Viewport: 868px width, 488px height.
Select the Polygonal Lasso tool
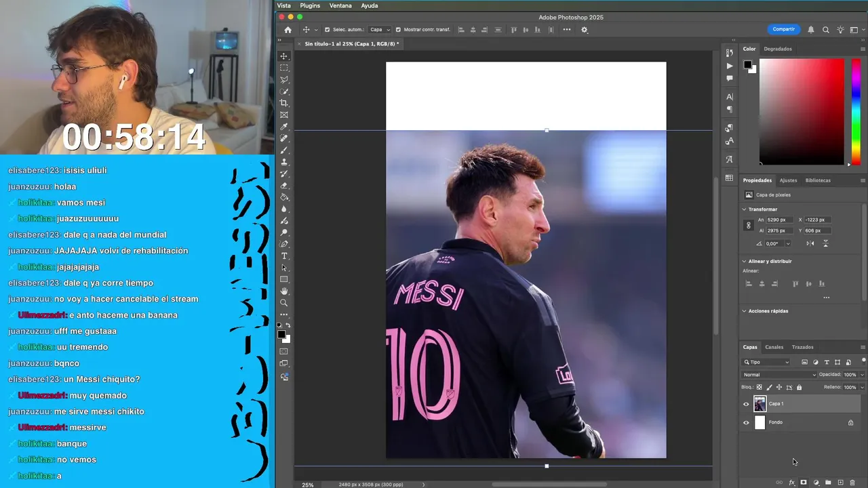tap(284, 80)
